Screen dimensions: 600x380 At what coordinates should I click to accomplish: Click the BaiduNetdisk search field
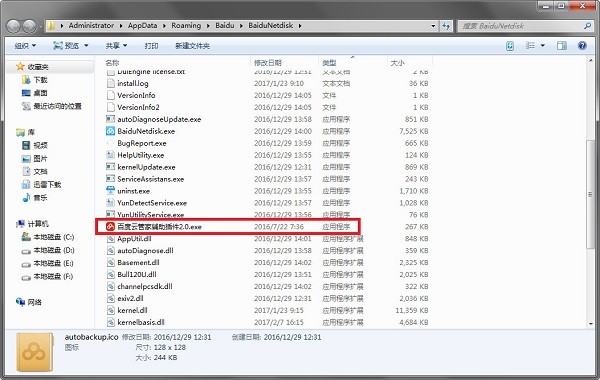pos(520,26)
